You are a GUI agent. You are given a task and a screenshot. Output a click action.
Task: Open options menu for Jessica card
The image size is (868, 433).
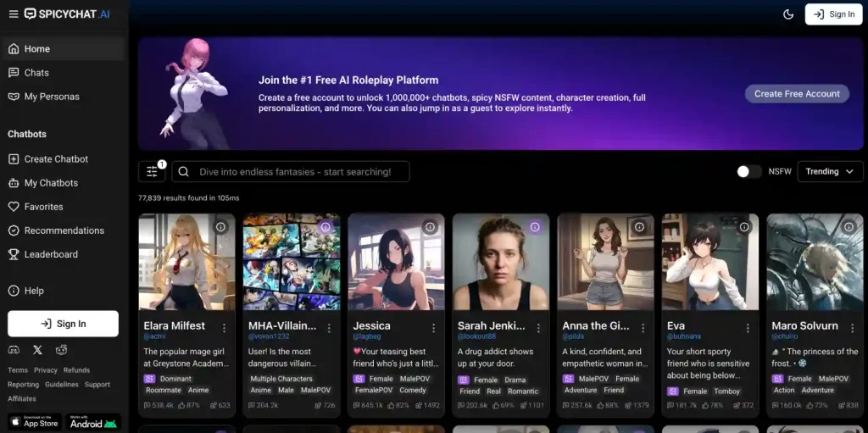[x=433, y=327]
